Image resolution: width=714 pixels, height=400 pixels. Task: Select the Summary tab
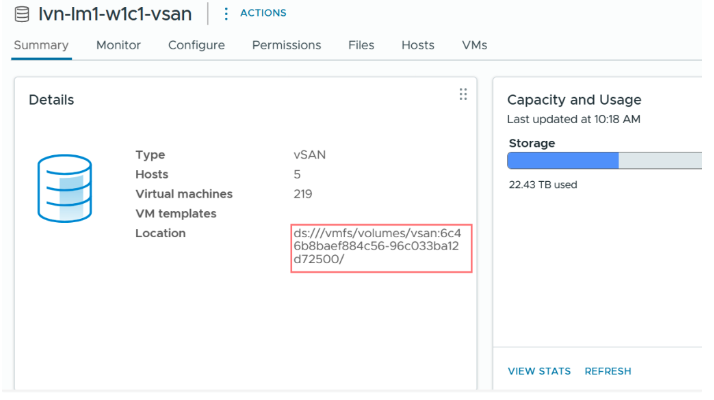coord(41,45)
